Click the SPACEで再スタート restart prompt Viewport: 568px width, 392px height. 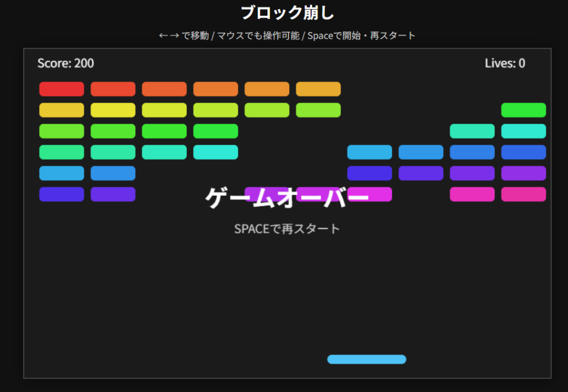click(287, 228)
